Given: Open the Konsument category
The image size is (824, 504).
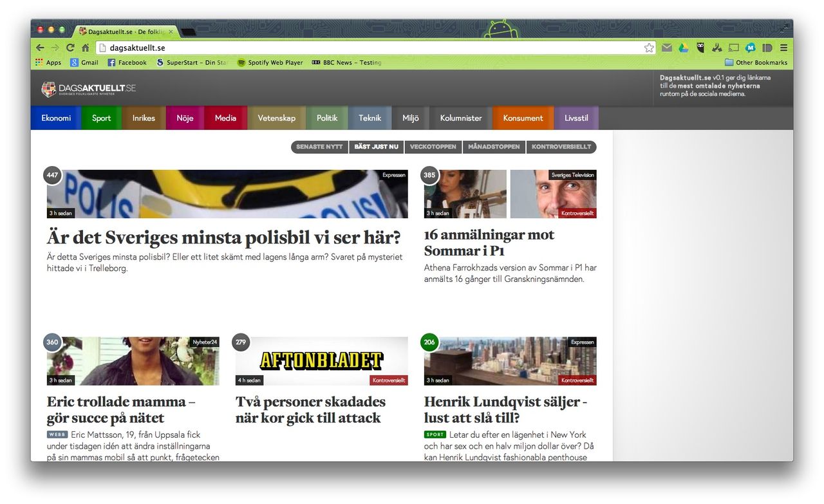Looking at the screenshot, I should (523, 118).
